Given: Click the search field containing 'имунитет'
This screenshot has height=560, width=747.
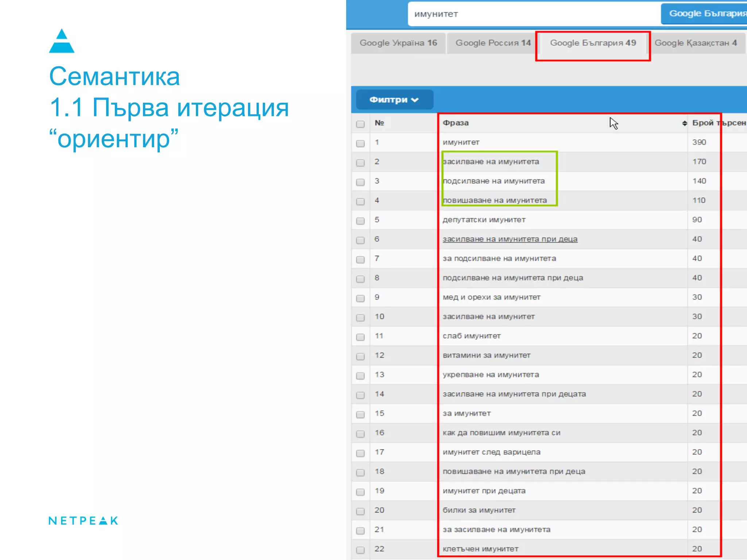Looking at the screenshot, I should click(x=534, y=14).
